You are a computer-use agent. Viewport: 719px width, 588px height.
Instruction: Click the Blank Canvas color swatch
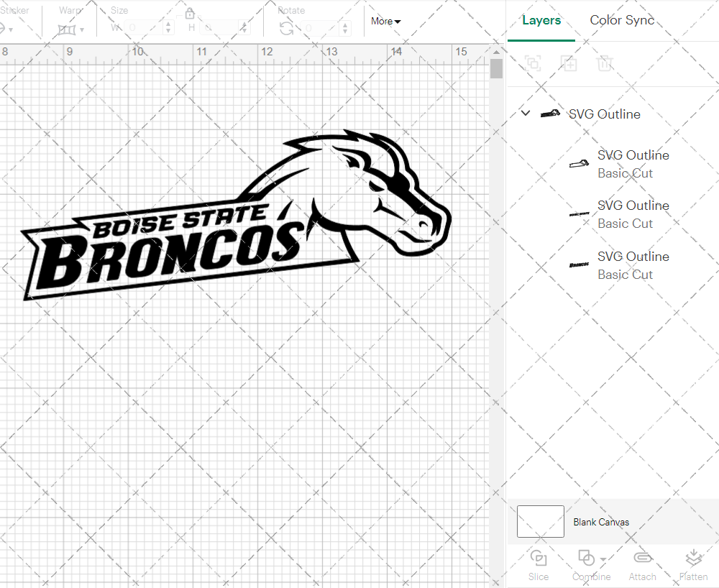[x=540, y=522]
